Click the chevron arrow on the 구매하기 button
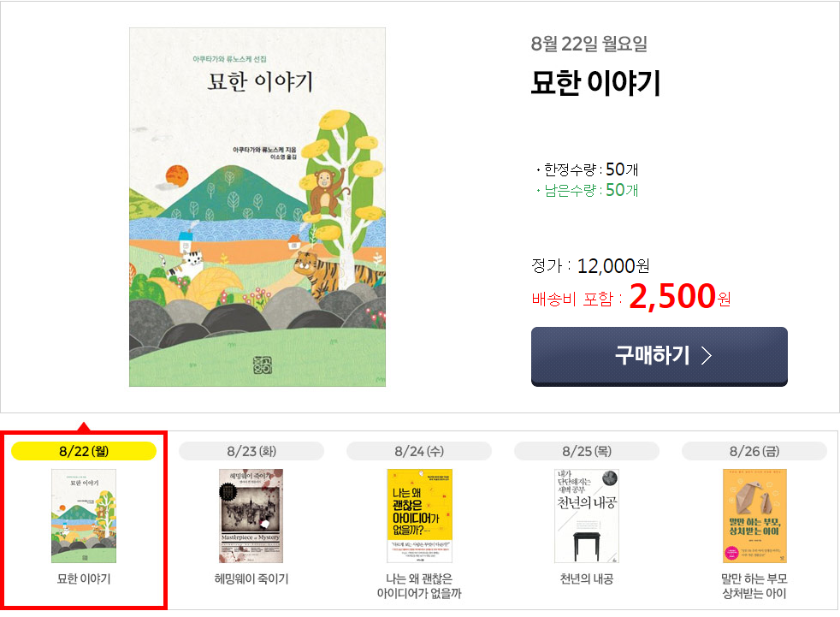The height and width of the screenshot is (617, 840). coord(707,356)
